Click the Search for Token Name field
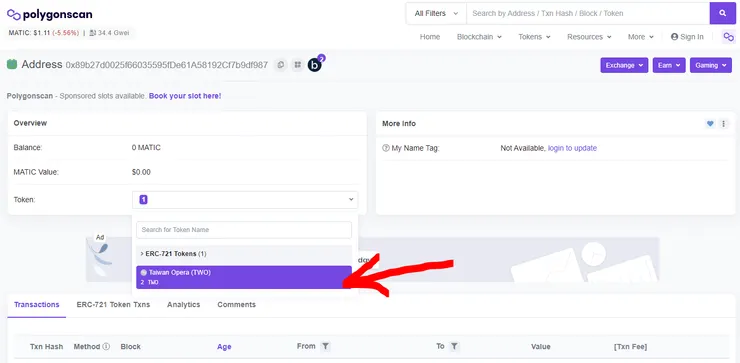Viewport: 740px width, 363px height. 244,230
